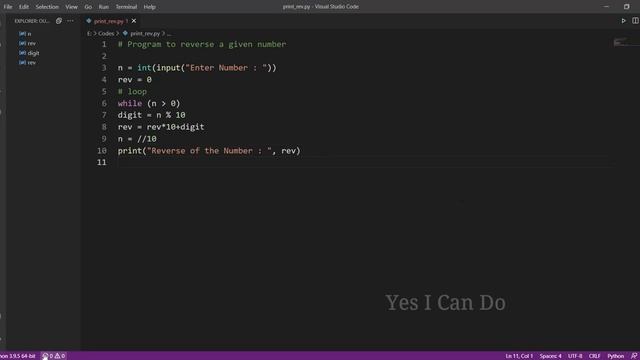Select language mode Python in status bar

pos(616,356)
